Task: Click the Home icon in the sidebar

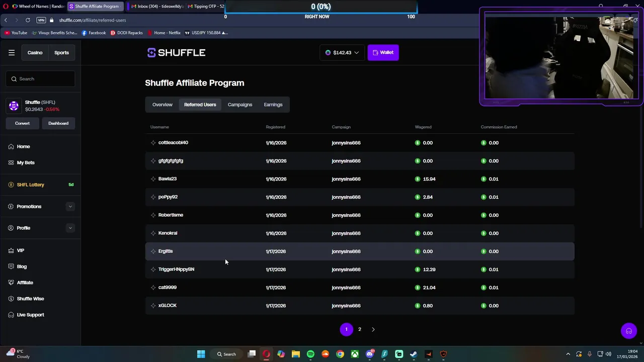Action: click(11, 146)
